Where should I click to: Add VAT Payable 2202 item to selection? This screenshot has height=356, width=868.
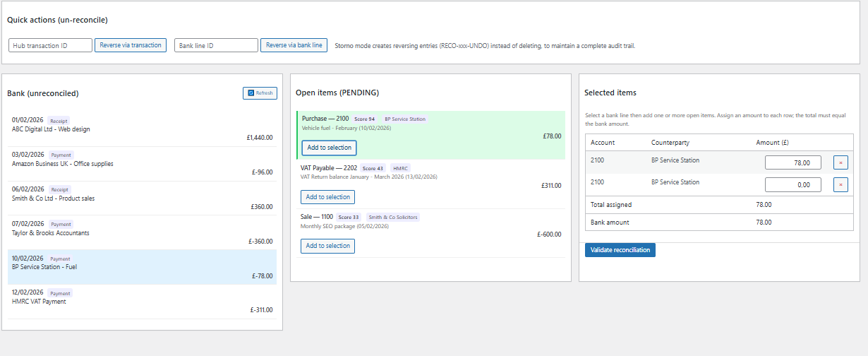point(327,197)
